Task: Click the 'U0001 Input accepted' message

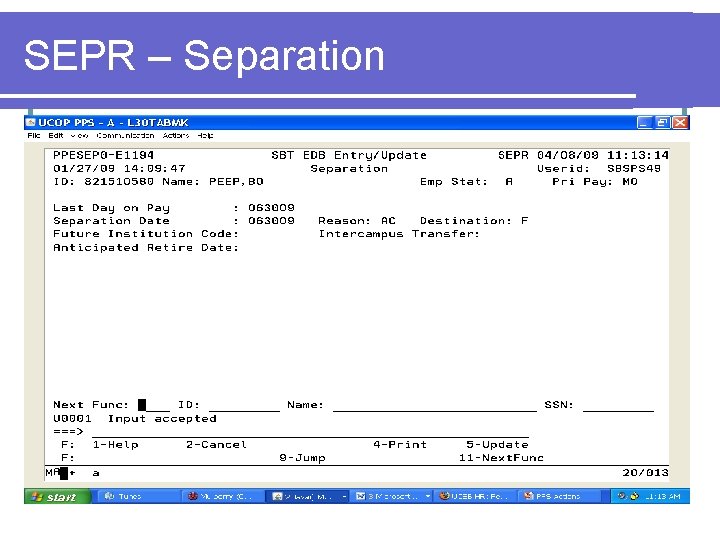Action: (135, 418)
